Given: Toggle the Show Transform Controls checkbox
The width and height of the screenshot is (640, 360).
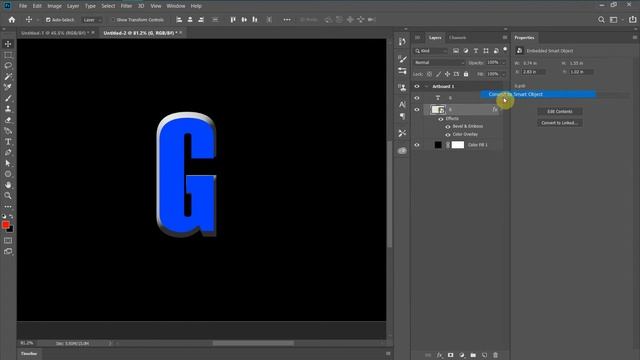Looking at the screenshot, I should coord(113,20).
